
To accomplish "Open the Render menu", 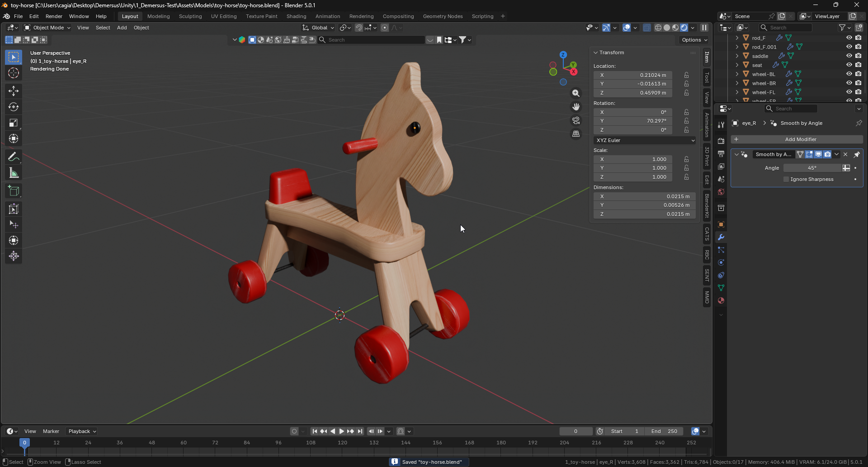I will 54,16.
